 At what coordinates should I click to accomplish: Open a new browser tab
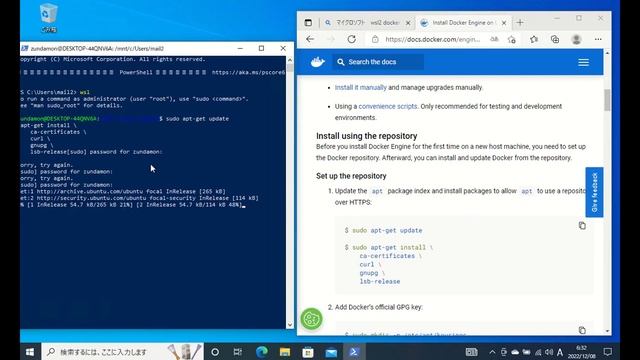[520, 23]
